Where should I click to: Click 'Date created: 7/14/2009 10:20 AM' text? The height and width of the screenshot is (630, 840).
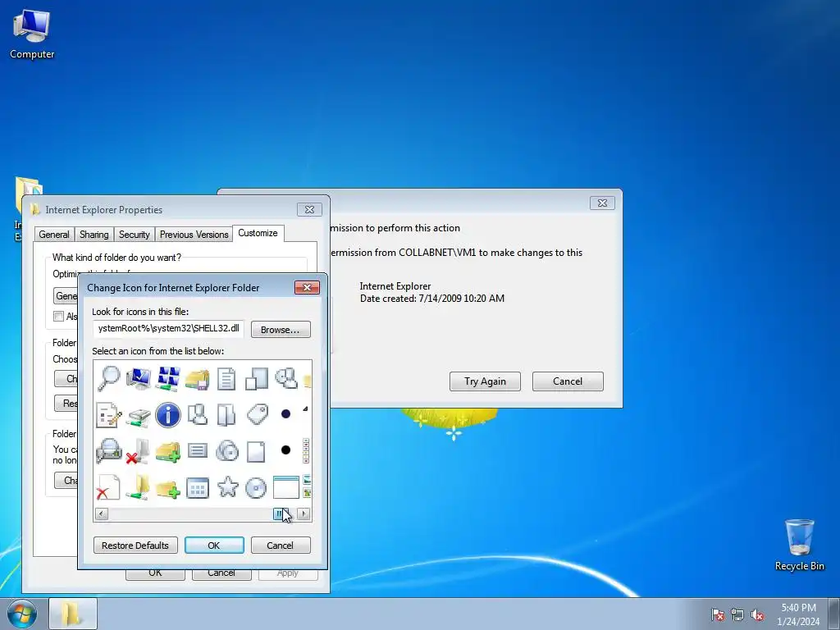431,299
